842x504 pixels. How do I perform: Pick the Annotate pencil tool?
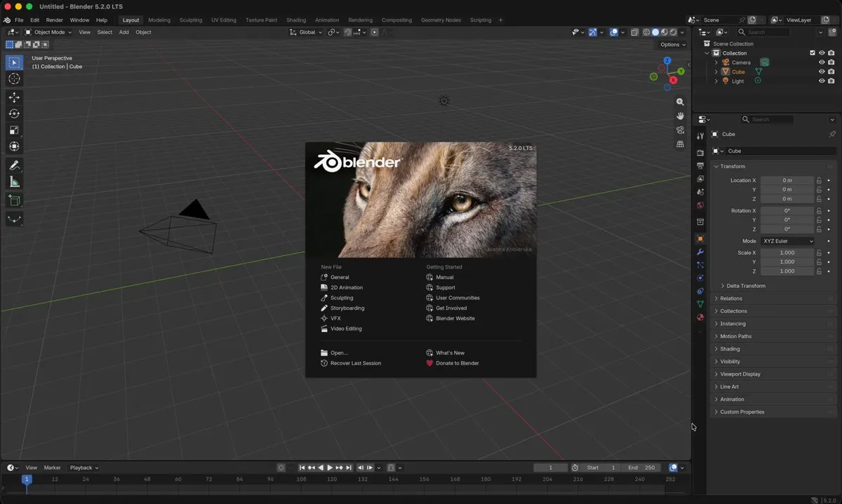(14, 166)
